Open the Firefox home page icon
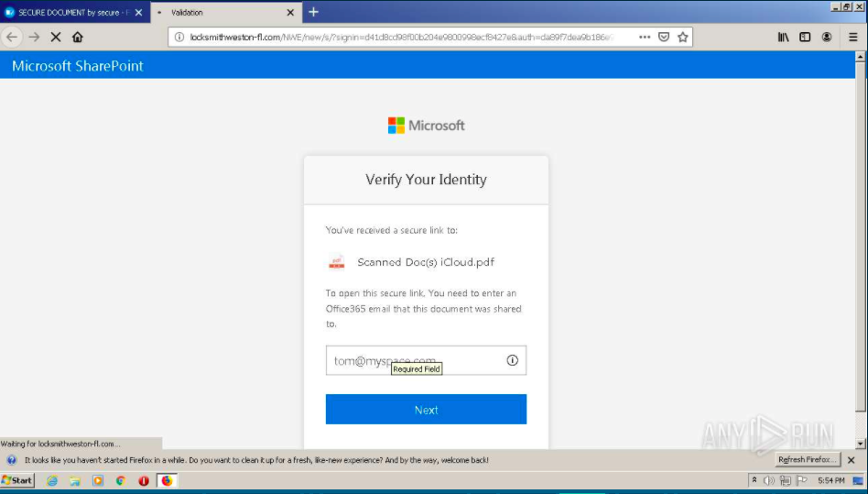868x494 pixels. 78,37
